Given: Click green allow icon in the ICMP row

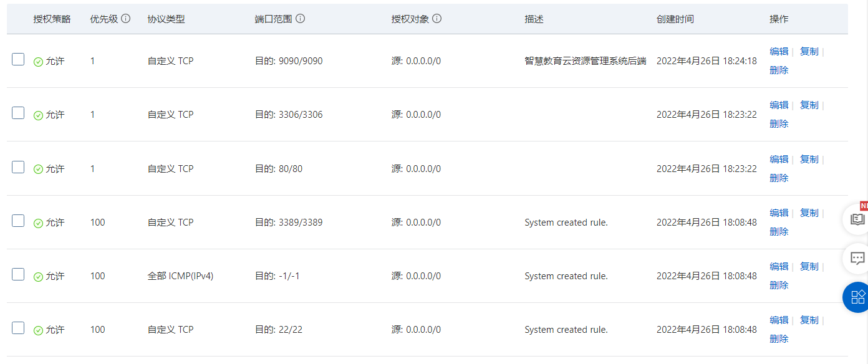Looking at the screenshot, I should pos(38,277).
